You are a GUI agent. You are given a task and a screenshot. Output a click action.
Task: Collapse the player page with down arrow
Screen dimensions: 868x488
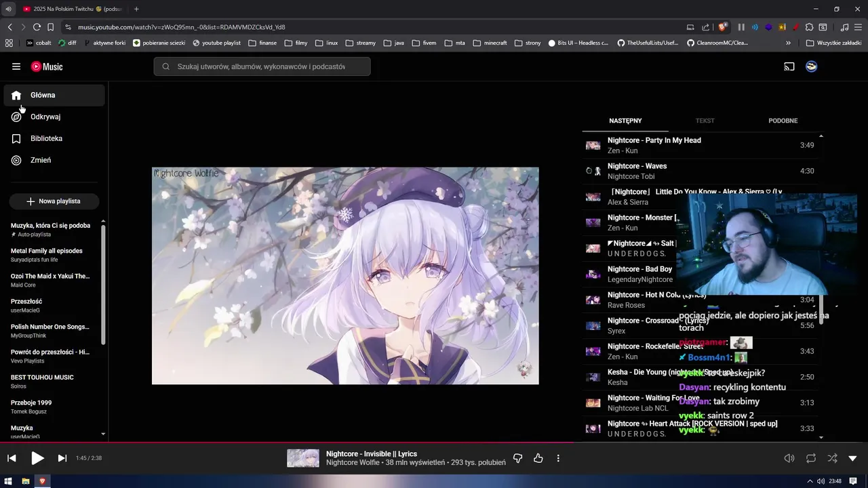pos(853,459)
